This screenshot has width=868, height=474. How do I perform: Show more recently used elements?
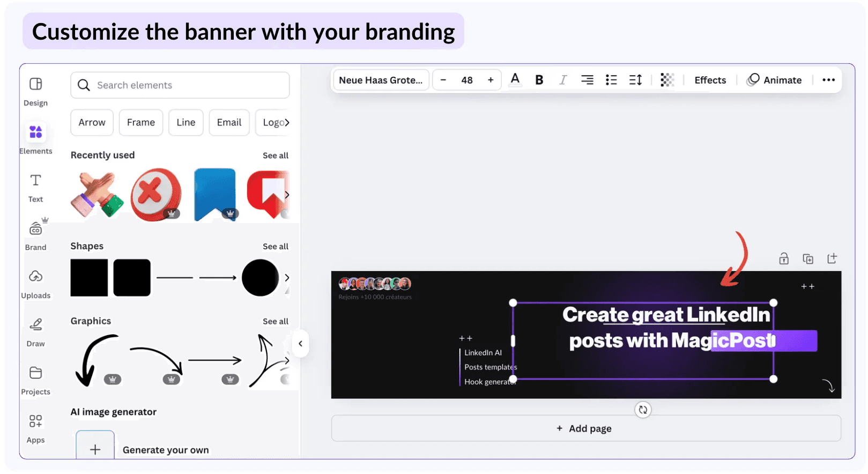(287, 195)
